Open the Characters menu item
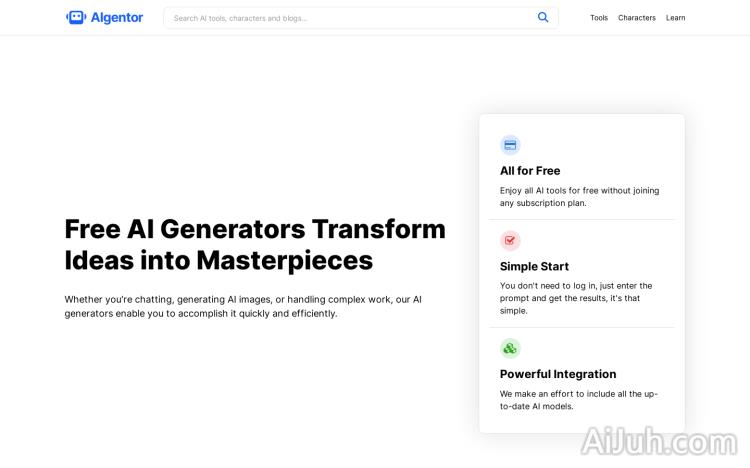750x468 pixels. click(637, 18)
